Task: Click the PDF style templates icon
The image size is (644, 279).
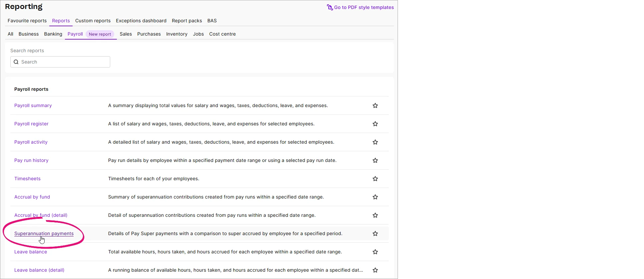Action: pyautogui.click(x=330, y=7)
